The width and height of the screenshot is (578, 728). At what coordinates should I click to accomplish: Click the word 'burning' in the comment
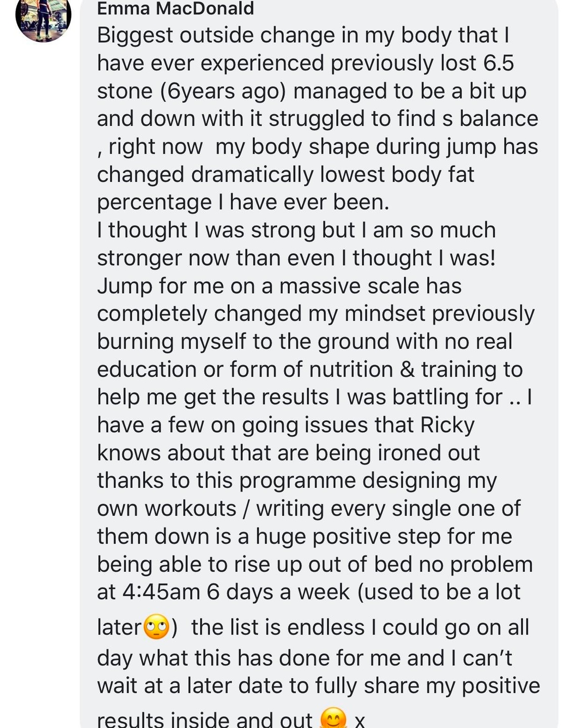(136, 342)
